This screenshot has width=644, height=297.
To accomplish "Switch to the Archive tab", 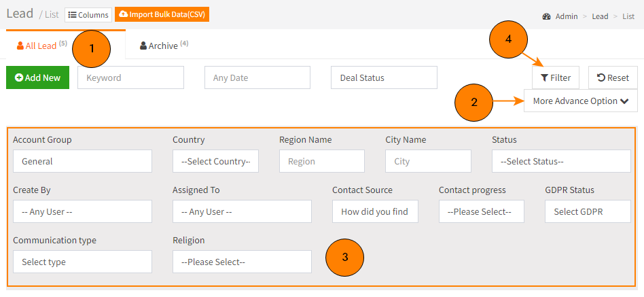I will pos(164,45).
